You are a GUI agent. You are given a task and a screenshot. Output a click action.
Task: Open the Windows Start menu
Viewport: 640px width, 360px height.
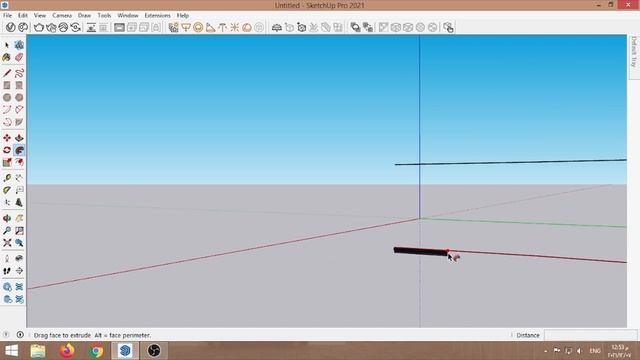[x=11, y=351]
